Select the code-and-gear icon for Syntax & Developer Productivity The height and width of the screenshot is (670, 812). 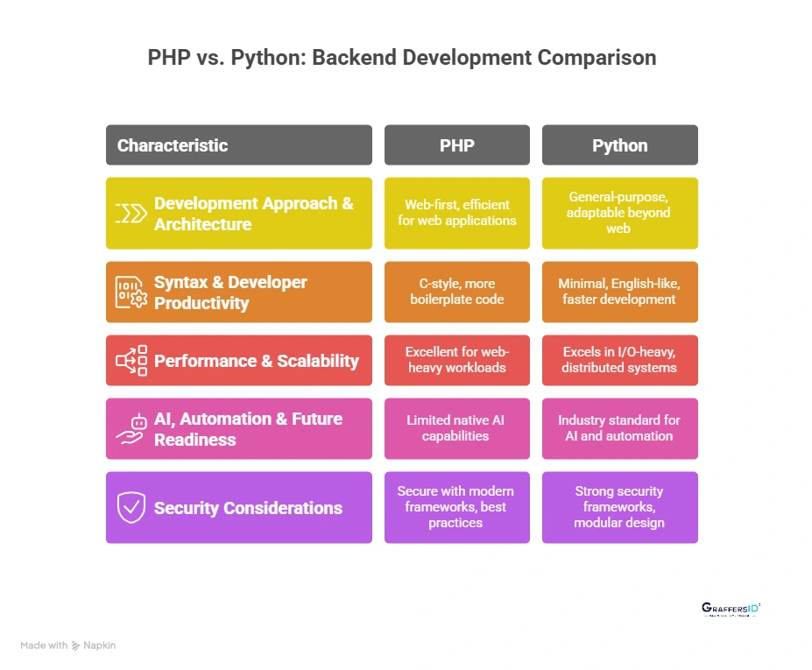(x=130, y=292)
